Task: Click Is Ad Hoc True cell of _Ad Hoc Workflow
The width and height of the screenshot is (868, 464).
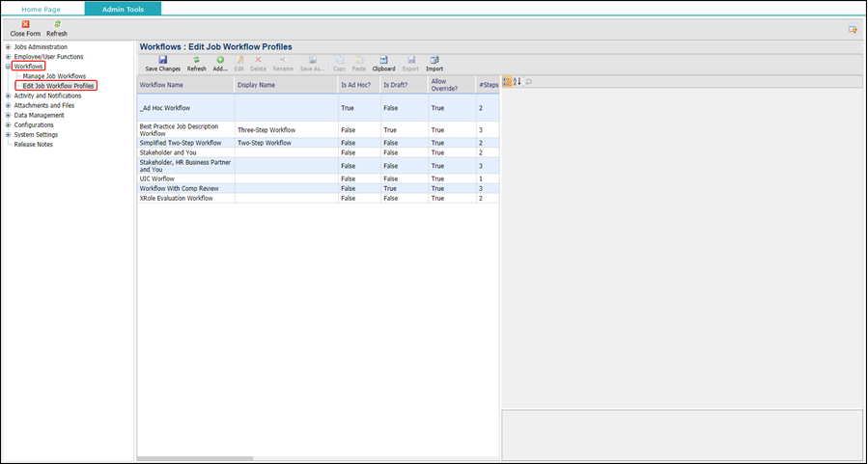Action: tap(360, 108)
